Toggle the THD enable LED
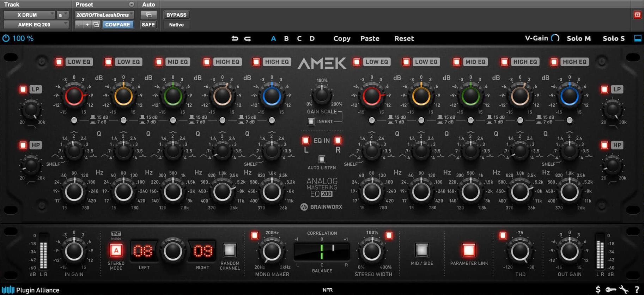 click(503, 235)
